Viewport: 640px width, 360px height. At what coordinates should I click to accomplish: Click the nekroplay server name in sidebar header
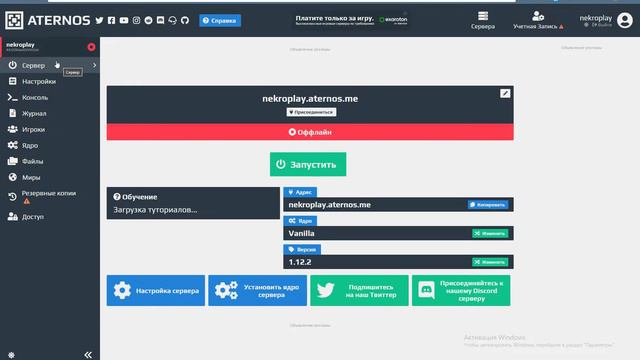(20, 45)
